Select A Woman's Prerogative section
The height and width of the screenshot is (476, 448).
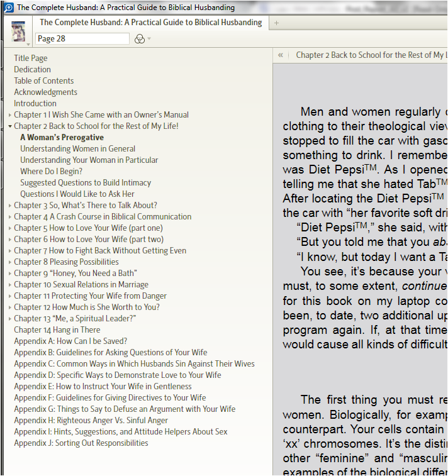pos(62,138)
